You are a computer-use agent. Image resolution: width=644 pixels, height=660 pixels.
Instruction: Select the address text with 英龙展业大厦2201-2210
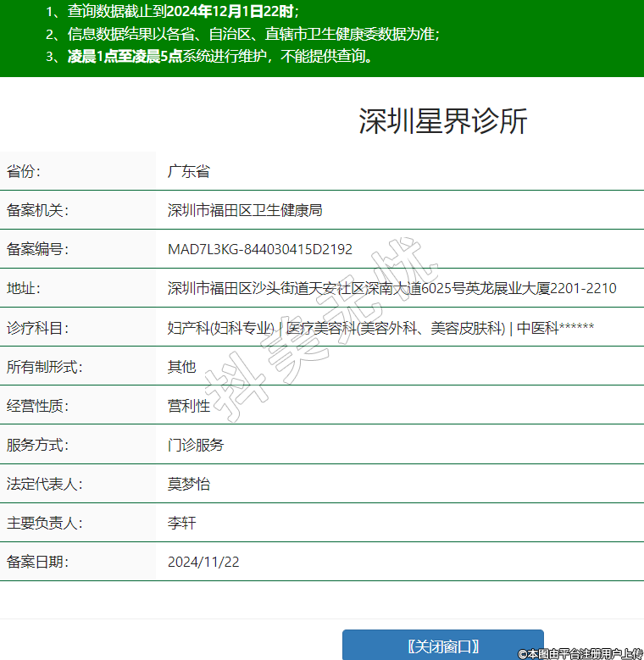391,288
